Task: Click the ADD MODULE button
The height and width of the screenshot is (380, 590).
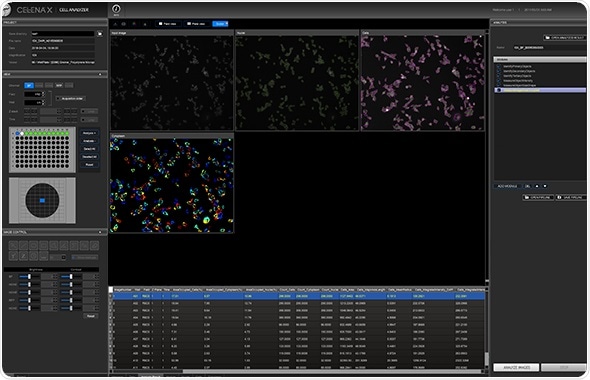Action: [507, 186]
